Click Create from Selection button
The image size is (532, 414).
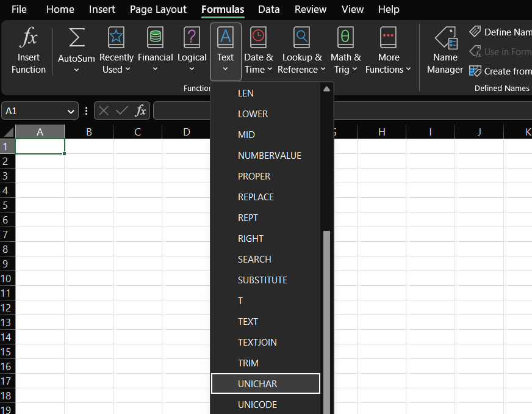500,71
